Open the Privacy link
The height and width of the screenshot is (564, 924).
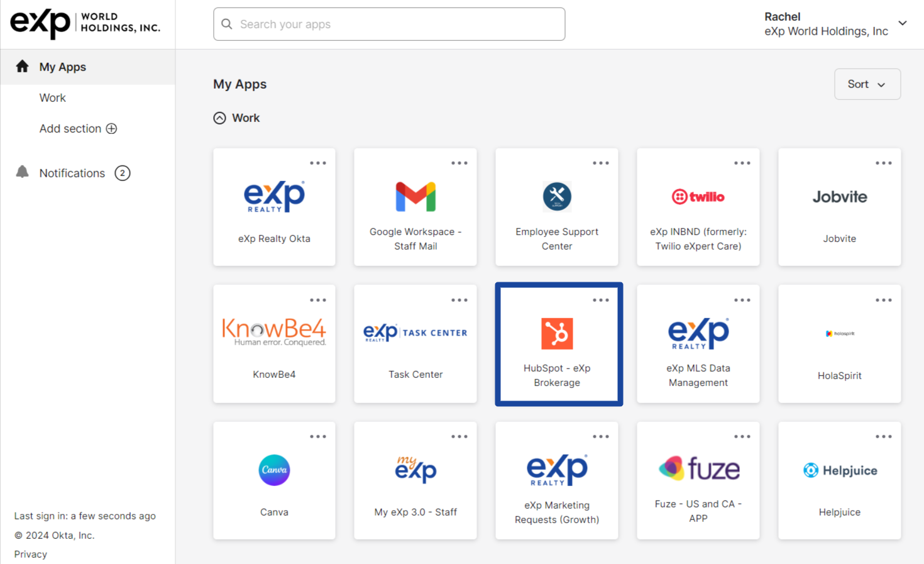[x=31, y=554]
